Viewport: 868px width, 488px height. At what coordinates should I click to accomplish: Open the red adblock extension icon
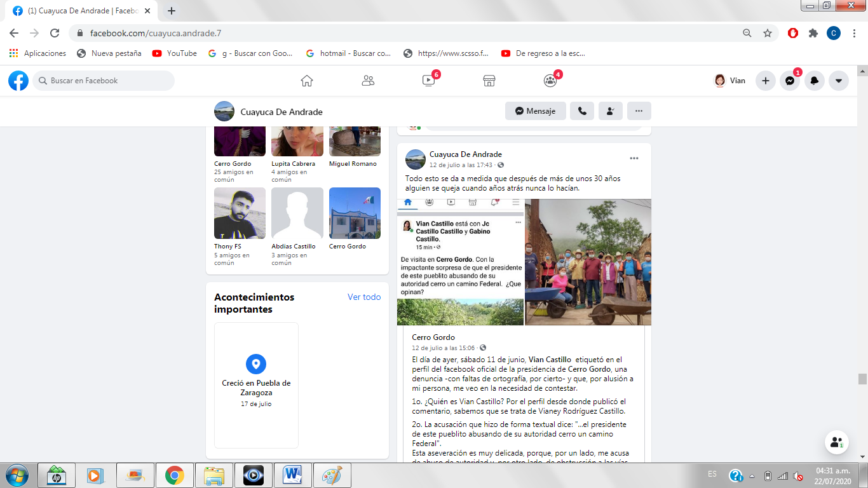793,33
